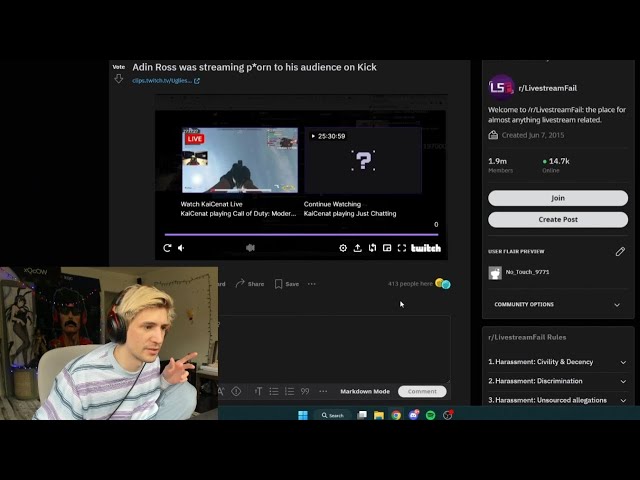Click the taskbar Search box
The height and width of the screenshot is (480, 640).
(333, 415)
